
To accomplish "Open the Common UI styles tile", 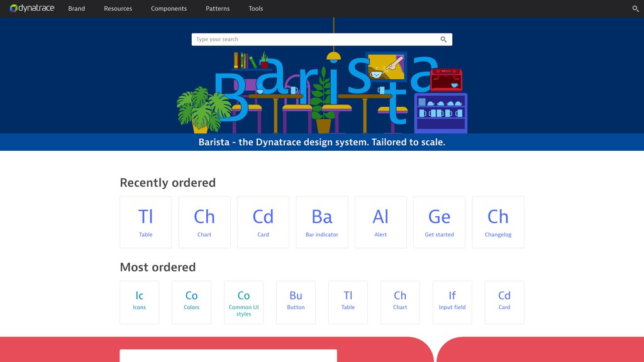I will click(x=243, y=302).
